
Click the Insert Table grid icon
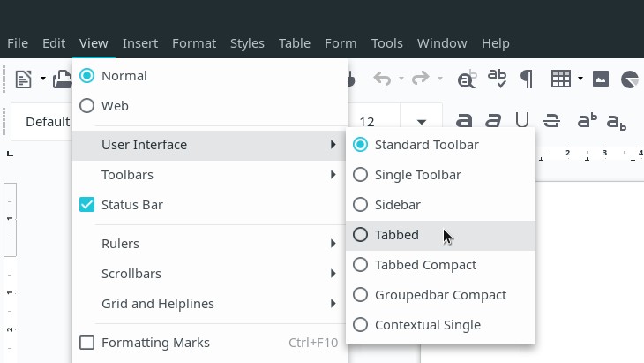pyautogui.click(x=560, y=79)
